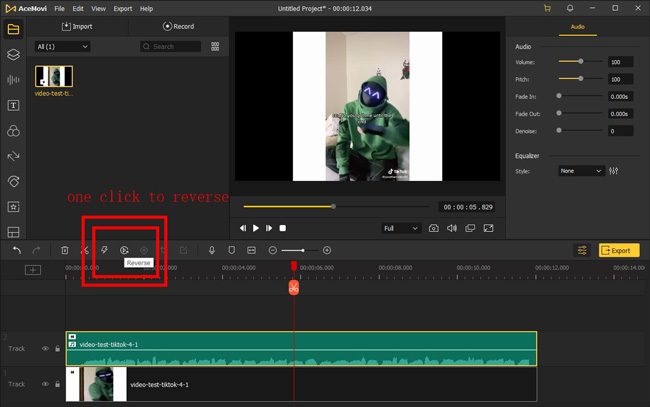This screenshot has height=407, width=650.
Task: Open the Edit menu
Action: (x=78, y=8)
